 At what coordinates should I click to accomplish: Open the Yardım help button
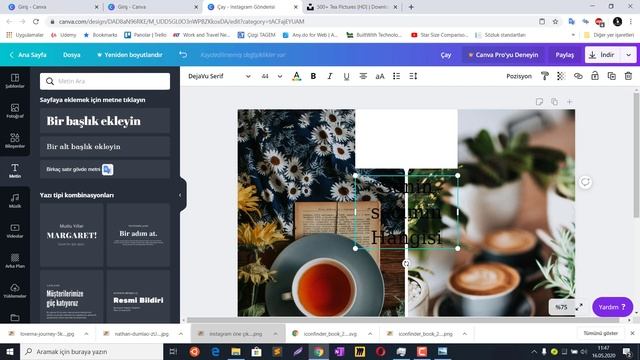612,307
